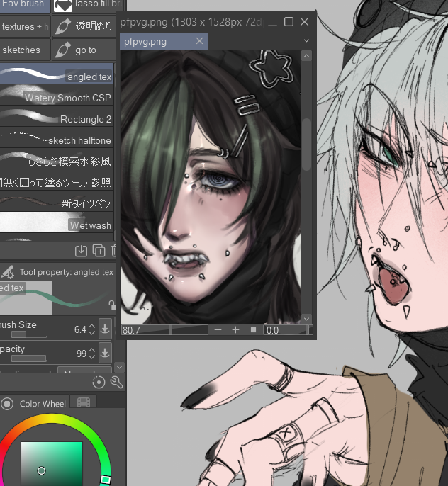Switch to the textures sub tool group
Viewport: 448px width, 486px height.
coord(25,27)
